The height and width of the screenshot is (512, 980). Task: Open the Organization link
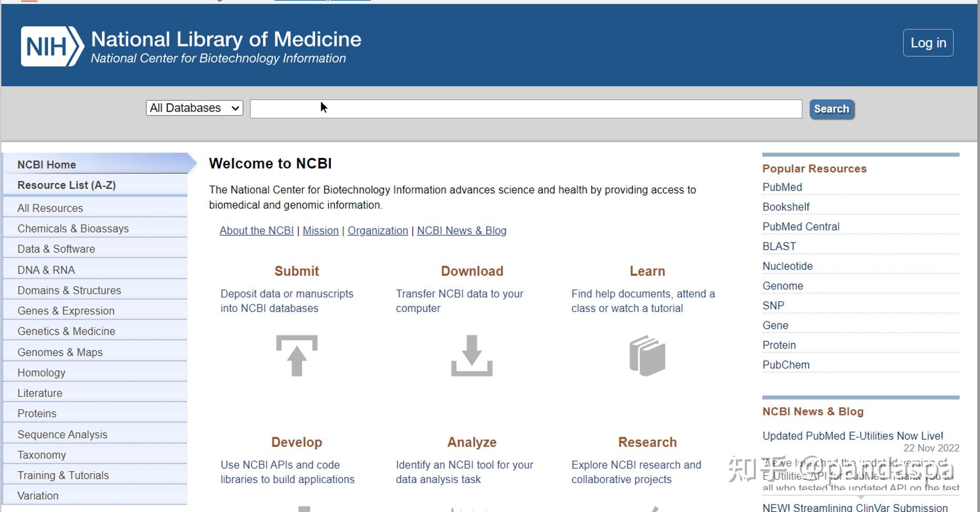(378, 230)
